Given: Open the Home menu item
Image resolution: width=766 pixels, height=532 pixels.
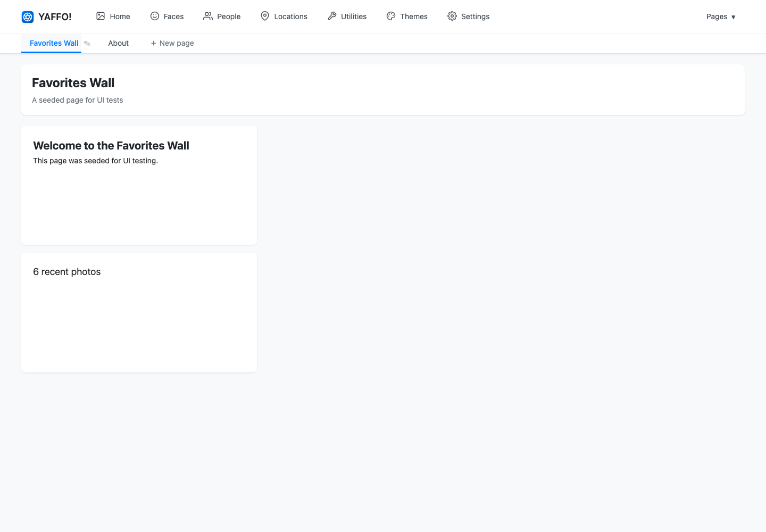Looking at the screenshot, I should [113, 16].
